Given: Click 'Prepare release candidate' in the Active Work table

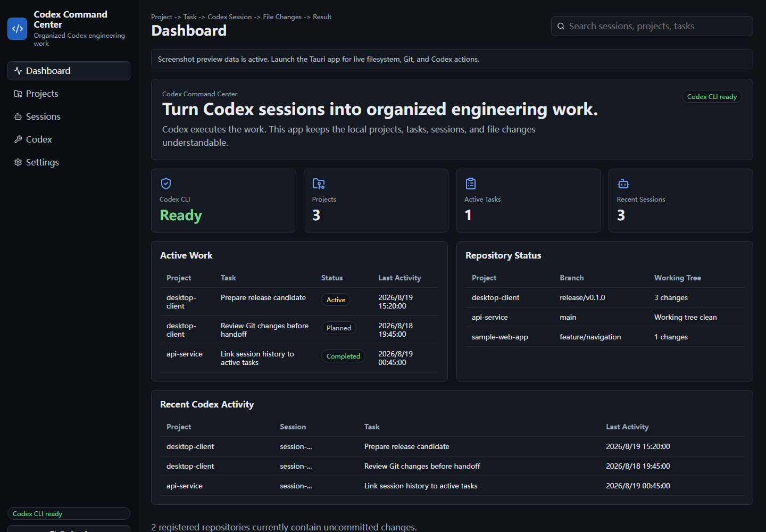Looking at the screenshot, I should [263, 297].
